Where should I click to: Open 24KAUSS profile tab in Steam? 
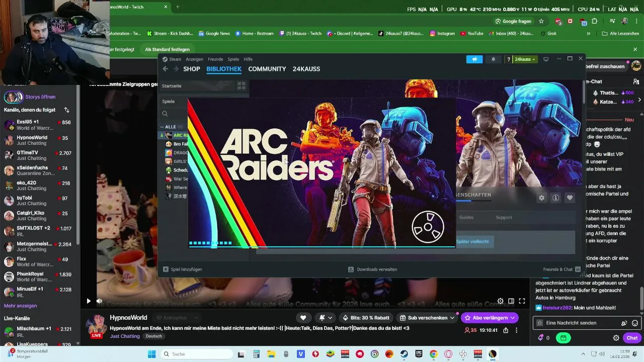(306, 69)
